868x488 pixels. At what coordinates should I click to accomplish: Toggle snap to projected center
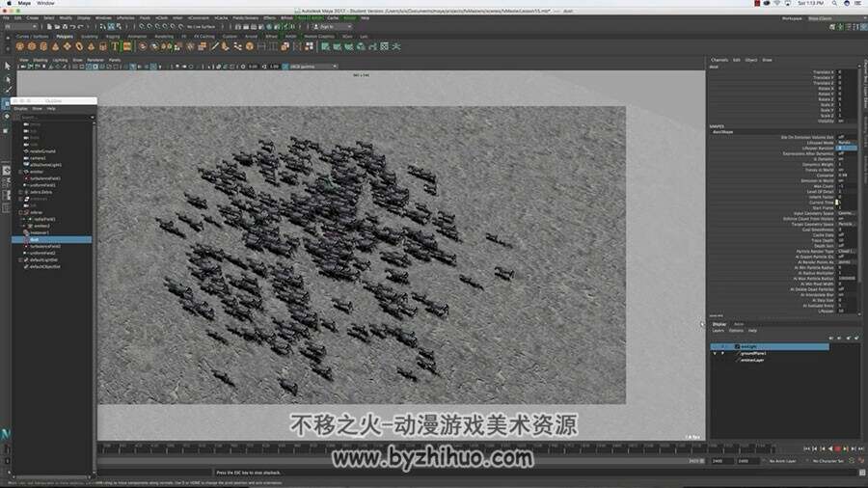coord(166,26)
